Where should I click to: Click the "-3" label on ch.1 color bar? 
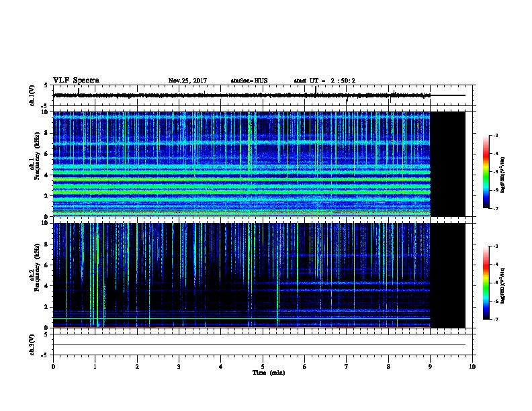click(x=496, y=135)
